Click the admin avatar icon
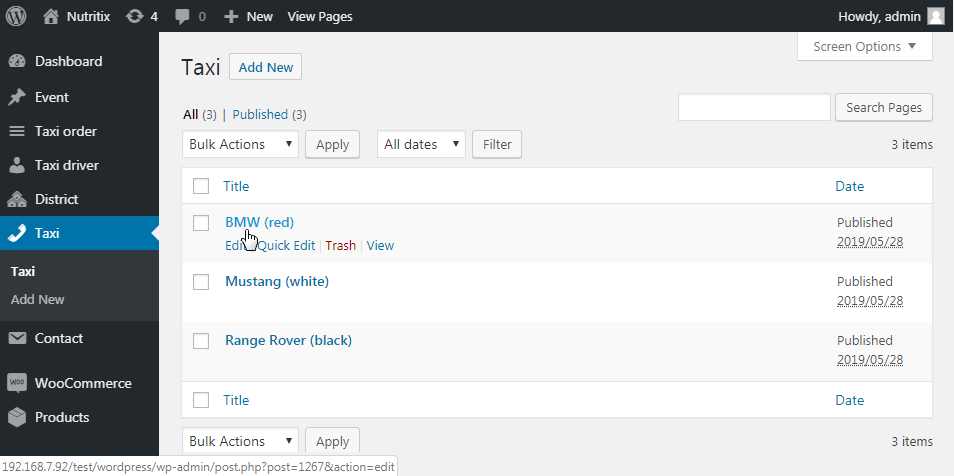954x476 pixels. 936,16
